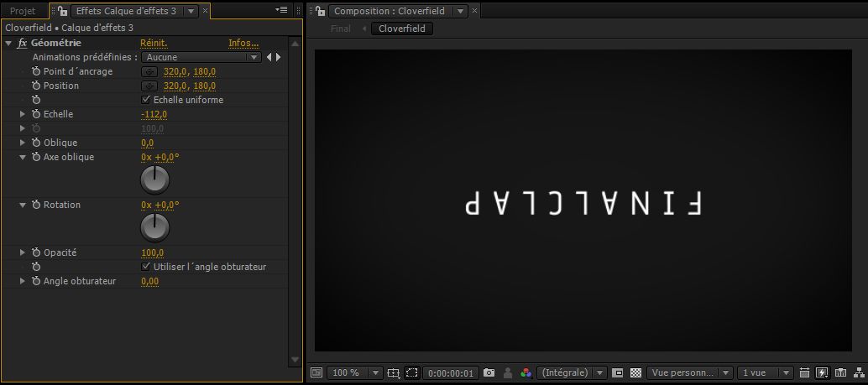Open the composition flowchart icon
This screenshot has width=868, height=385.
click(x=859, y=372)
